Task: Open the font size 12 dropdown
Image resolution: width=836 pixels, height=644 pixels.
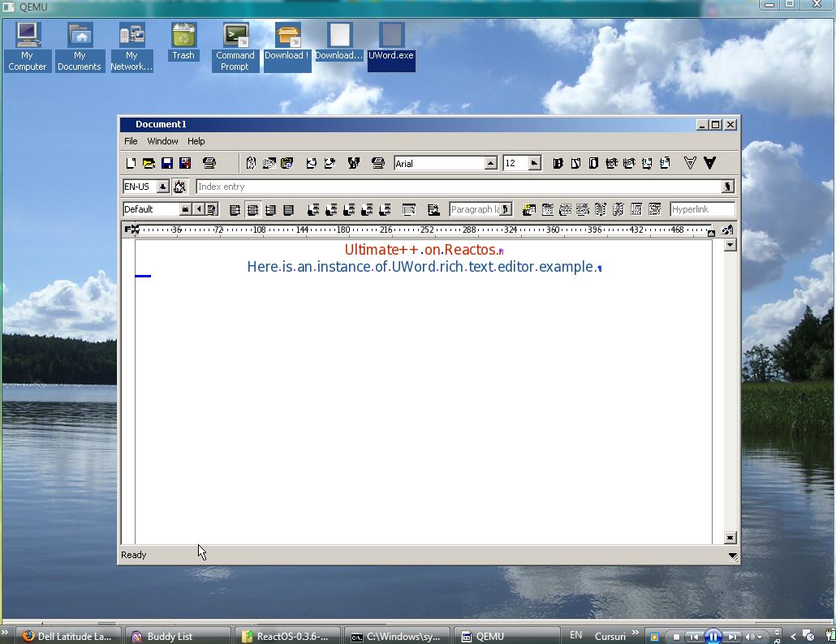Action: tap(533, 163)
